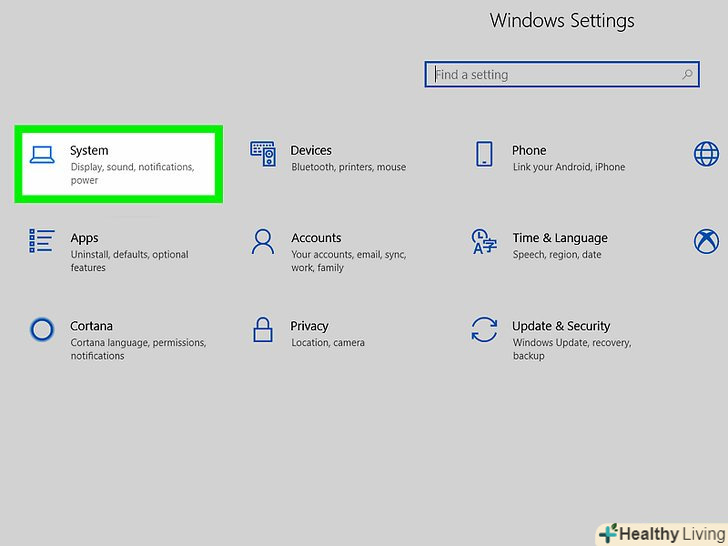
Task: Open the globe Network icon
Action: coord(706,154)
